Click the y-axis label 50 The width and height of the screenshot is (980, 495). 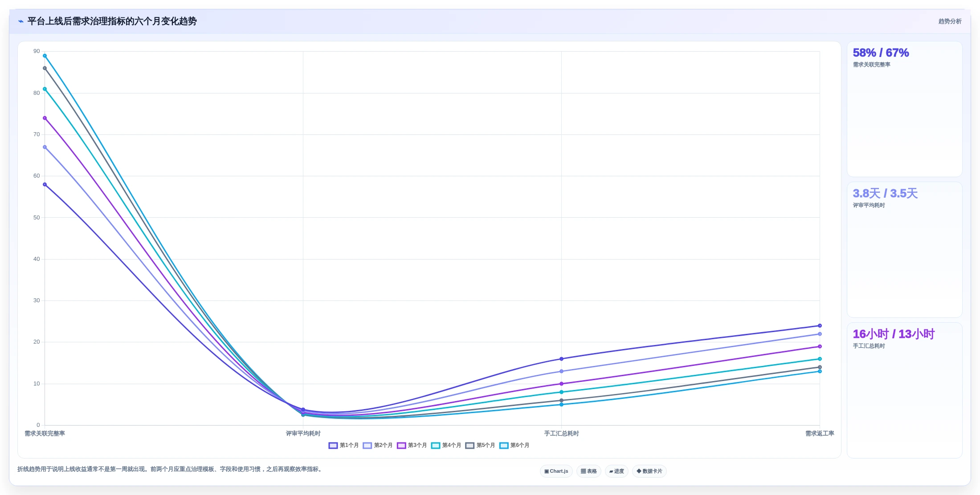37,218
